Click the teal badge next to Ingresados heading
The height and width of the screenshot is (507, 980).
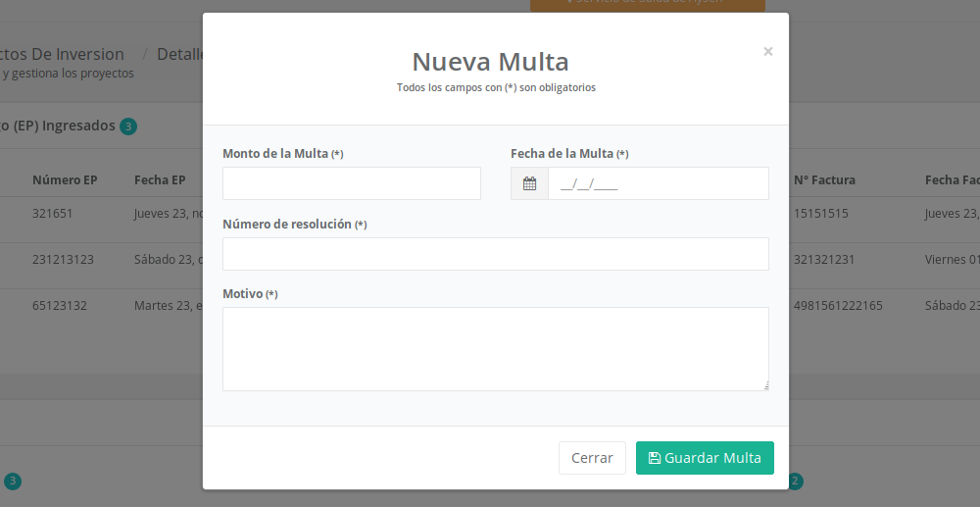128,127
